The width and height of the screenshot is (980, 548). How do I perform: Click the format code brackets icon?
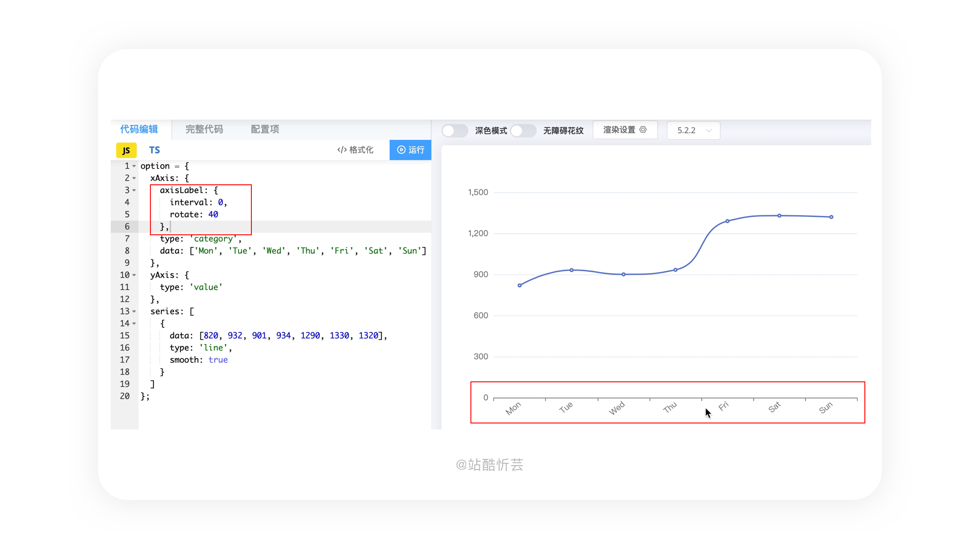(342, 150)
